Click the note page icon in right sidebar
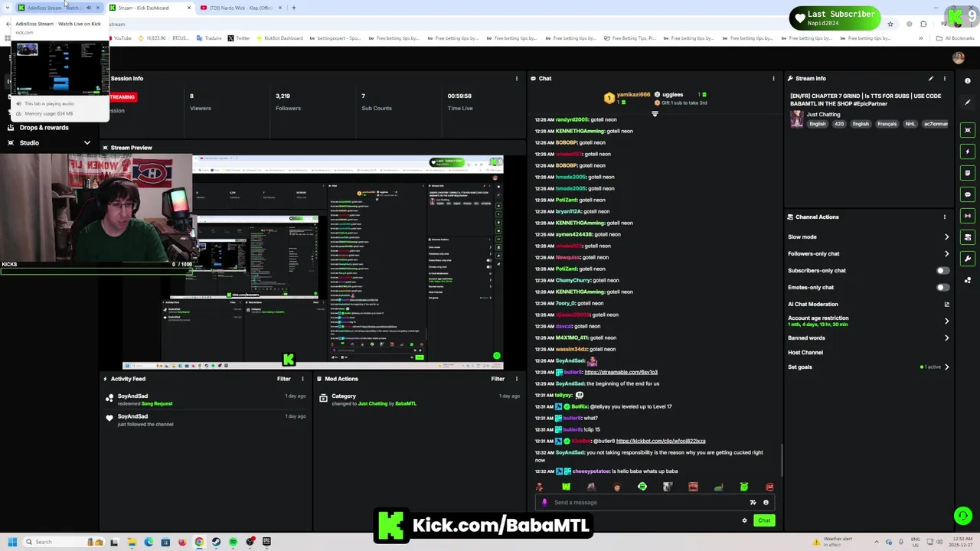The image size is (980, 551). pyautogui.click(x=968, y=173)
